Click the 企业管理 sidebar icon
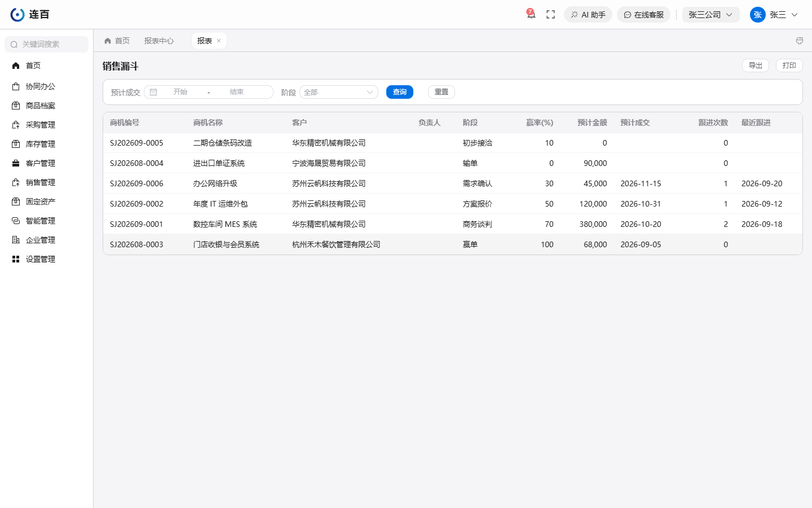 click(16, 240)
